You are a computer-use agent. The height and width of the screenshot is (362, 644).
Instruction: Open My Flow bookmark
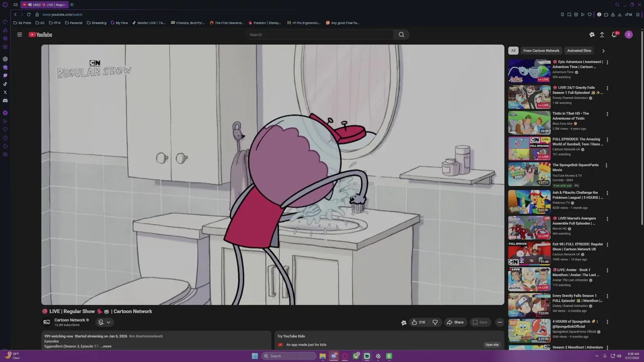(119, 23)
